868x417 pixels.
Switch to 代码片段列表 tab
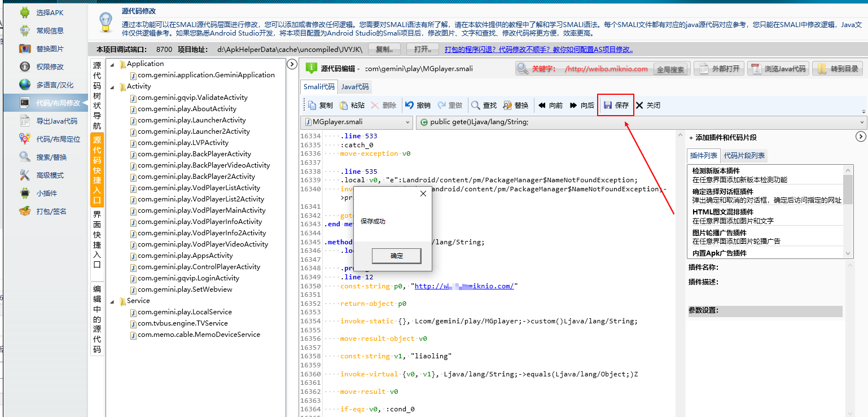coord(744,156)
